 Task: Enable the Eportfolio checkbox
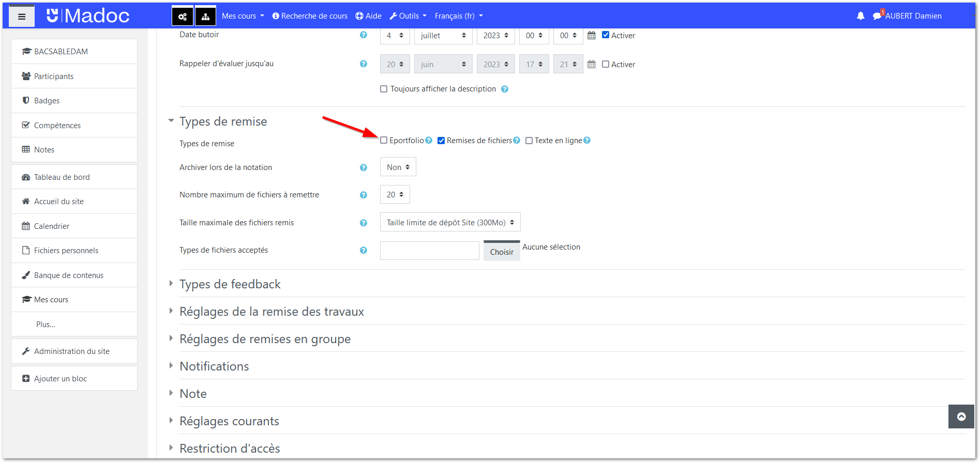pos(384,141)
